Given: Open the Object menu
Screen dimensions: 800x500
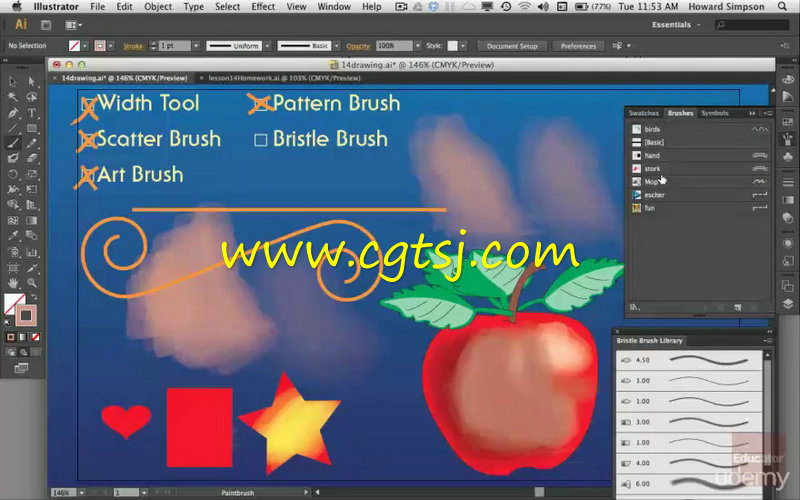Looking at the screenshot, I should (158, 7).
